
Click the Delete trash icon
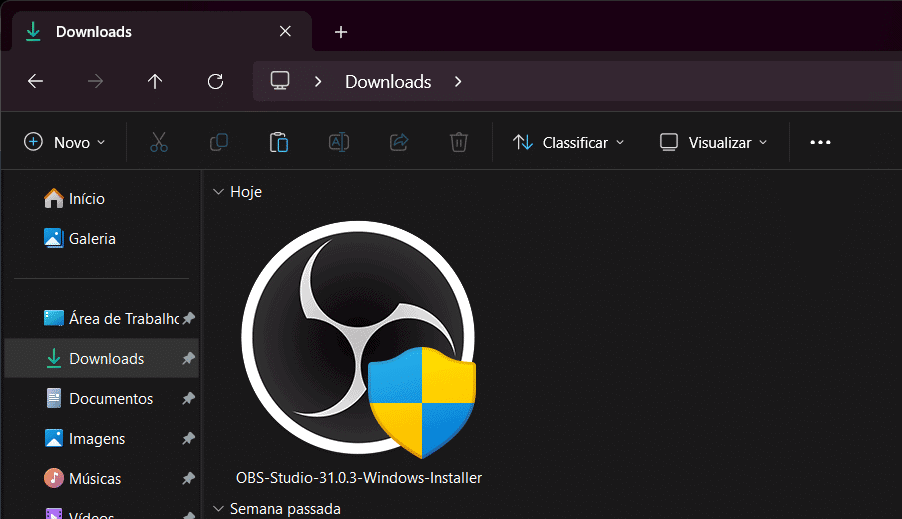click(x=458, y=142)
